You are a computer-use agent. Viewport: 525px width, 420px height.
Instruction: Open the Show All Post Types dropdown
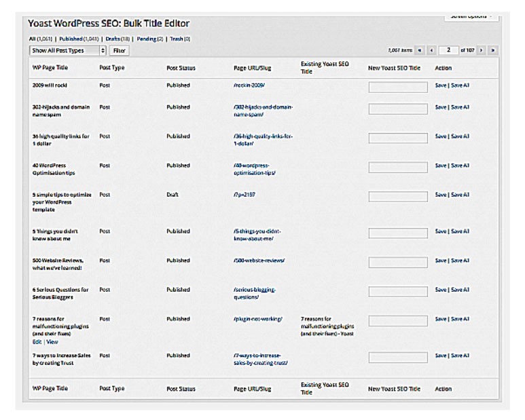tap(68, 50)
